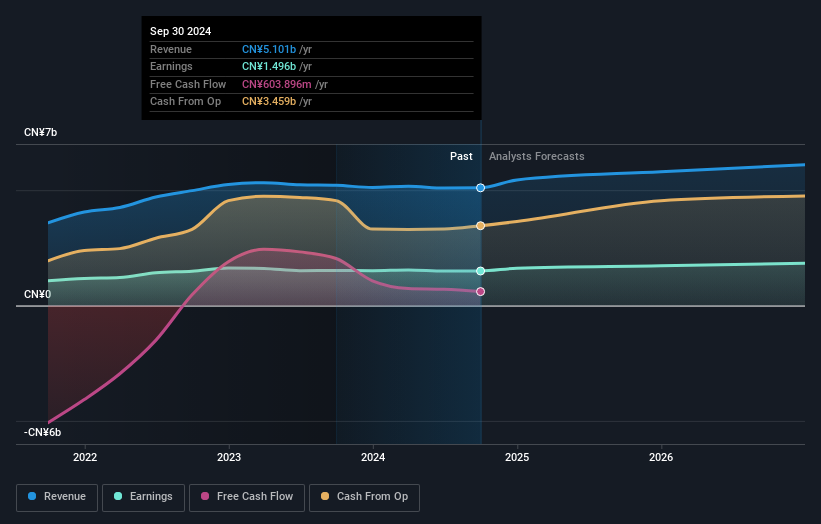
Task: Click the Earnings row label in tooltip
Action: pyautogui.click(x=171, y=66)
